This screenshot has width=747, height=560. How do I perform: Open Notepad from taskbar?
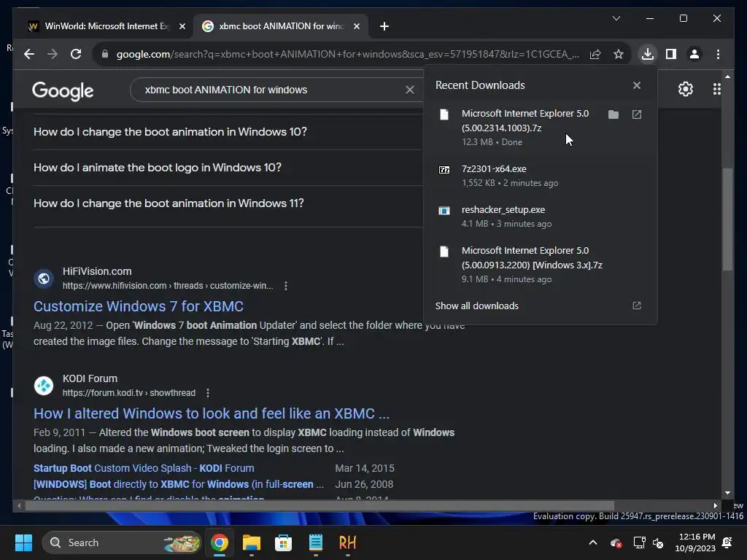[x=315, y=542]
